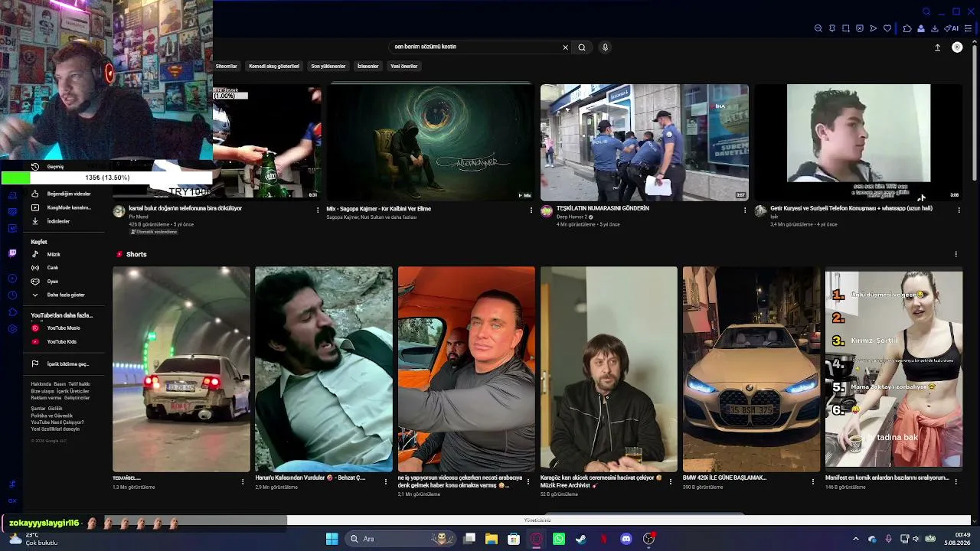Open the Shorts section options menu

(x=955, y=254)
